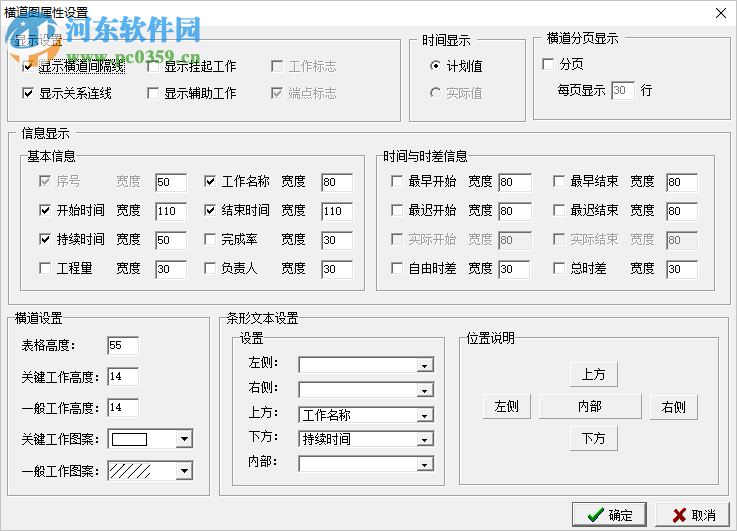Click the 工作名称 width field

[x=337, y=182]
